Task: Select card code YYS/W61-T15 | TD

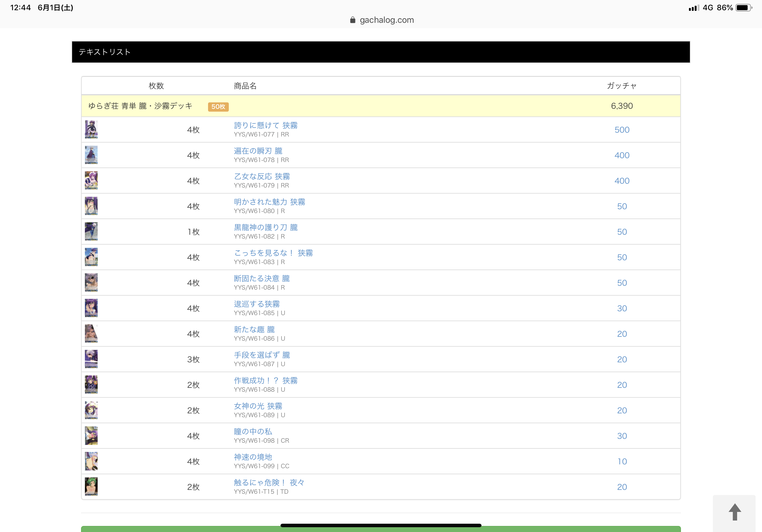Action: pyautogui.click(x=261, y=492)
